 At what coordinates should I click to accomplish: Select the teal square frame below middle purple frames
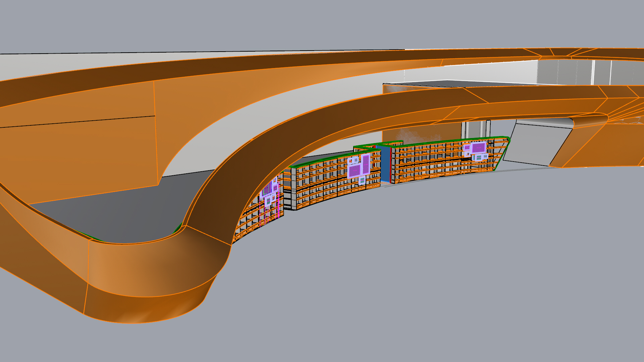(362, 180)
